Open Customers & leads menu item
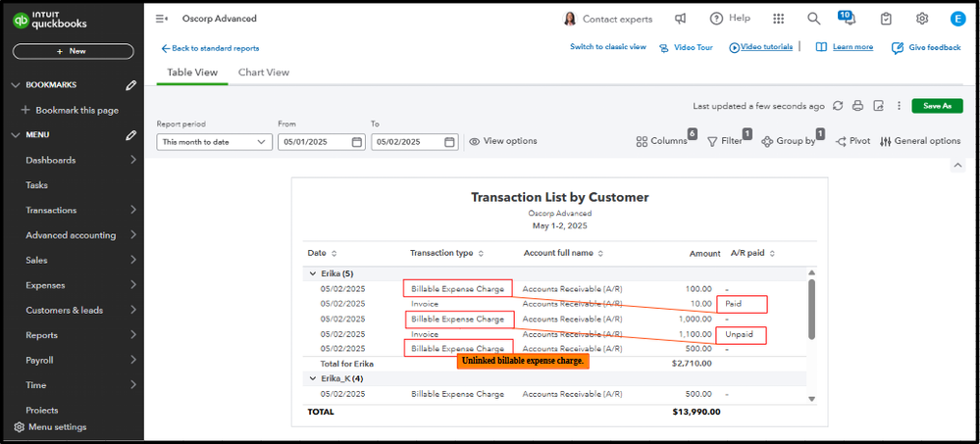 65,311
